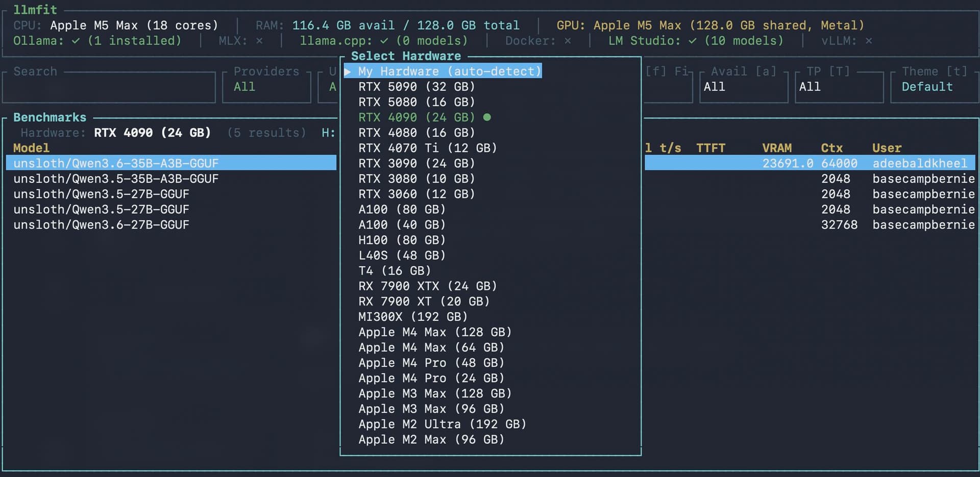Choose Apple M4 Pro (24 GB)
Screen dimensions: 980x477
431,378
